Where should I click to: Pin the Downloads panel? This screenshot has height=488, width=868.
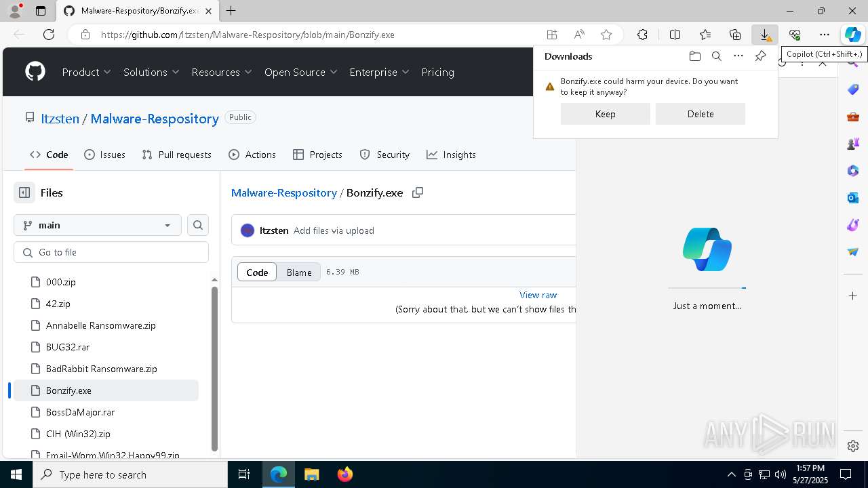(760, 56)
